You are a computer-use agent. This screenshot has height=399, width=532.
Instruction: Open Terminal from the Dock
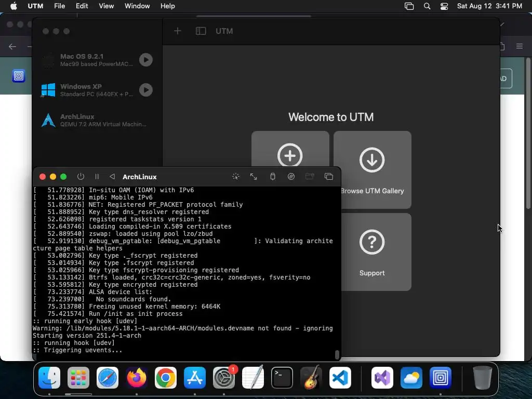pyautogui.click(x=282, y=378)
